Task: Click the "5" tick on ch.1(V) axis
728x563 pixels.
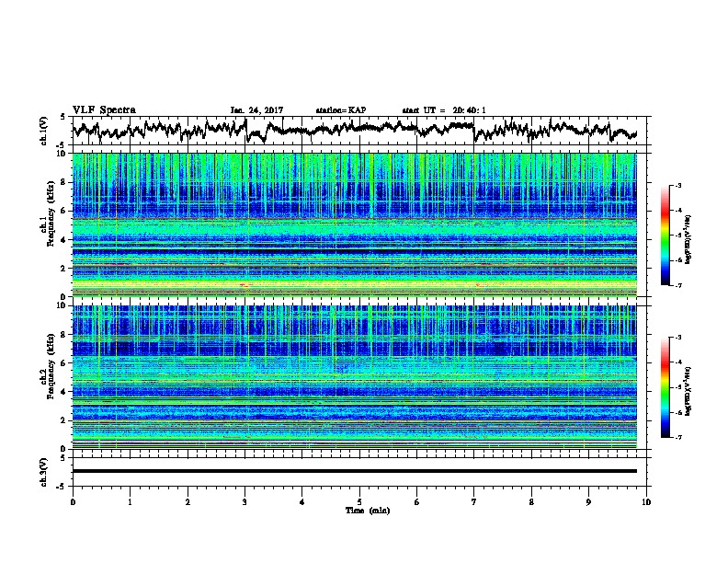Action: [x=63, y=117]
